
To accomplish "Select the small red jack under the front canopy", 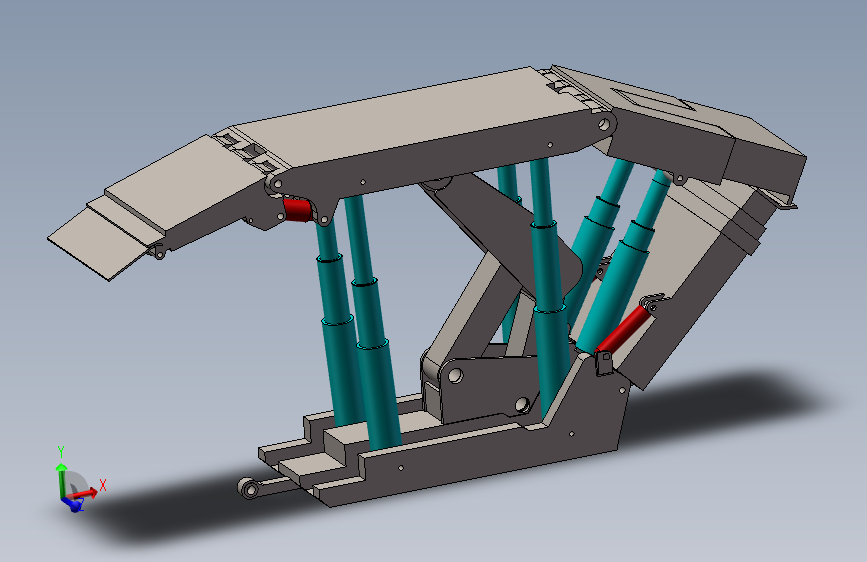I will click(x=297, y=210).
